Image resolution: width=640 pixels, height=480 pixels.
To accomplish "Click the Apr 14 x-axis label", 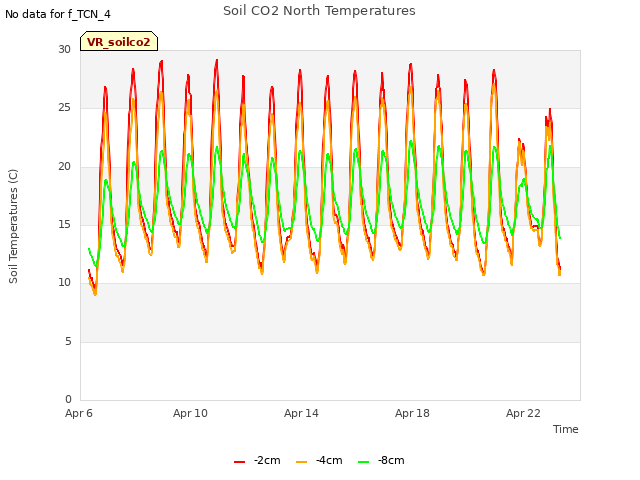I will tap(301, 413).
